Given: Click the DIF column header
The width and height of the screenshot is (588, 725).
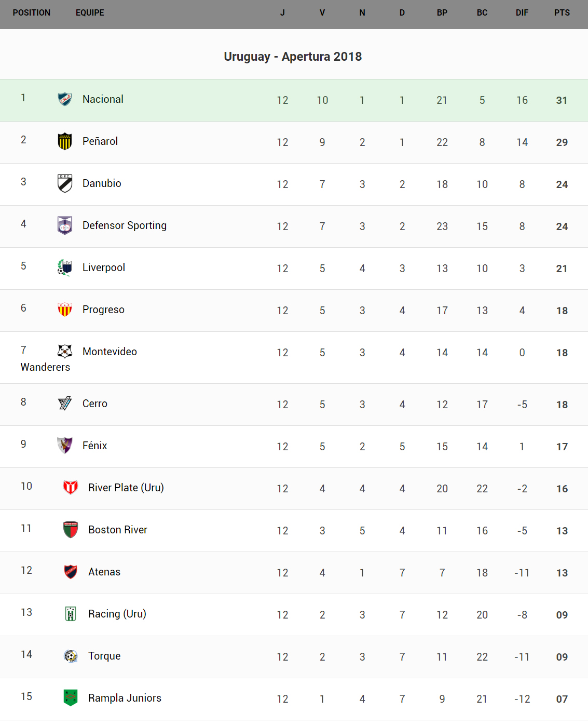Looking at the screenshot, I should pos(522,12).
